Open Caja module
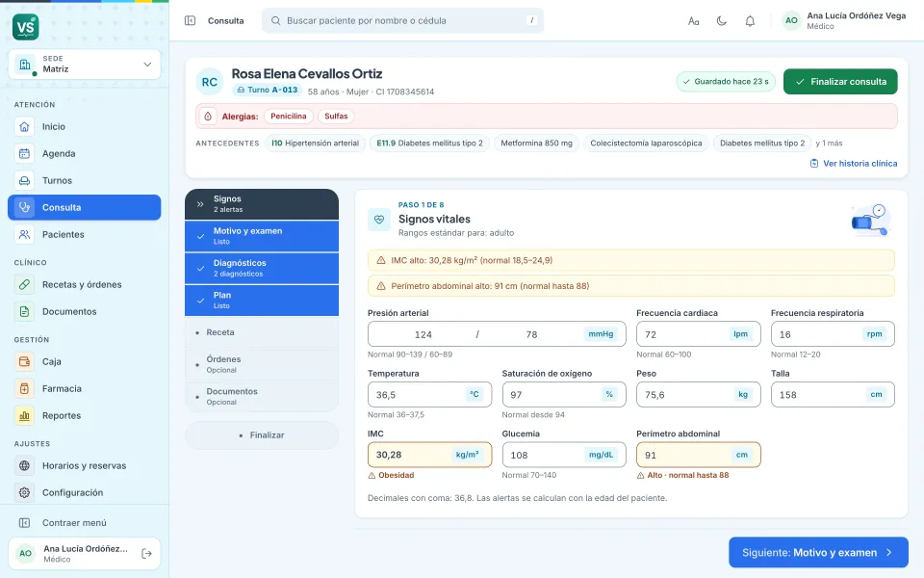 [85, 361]
